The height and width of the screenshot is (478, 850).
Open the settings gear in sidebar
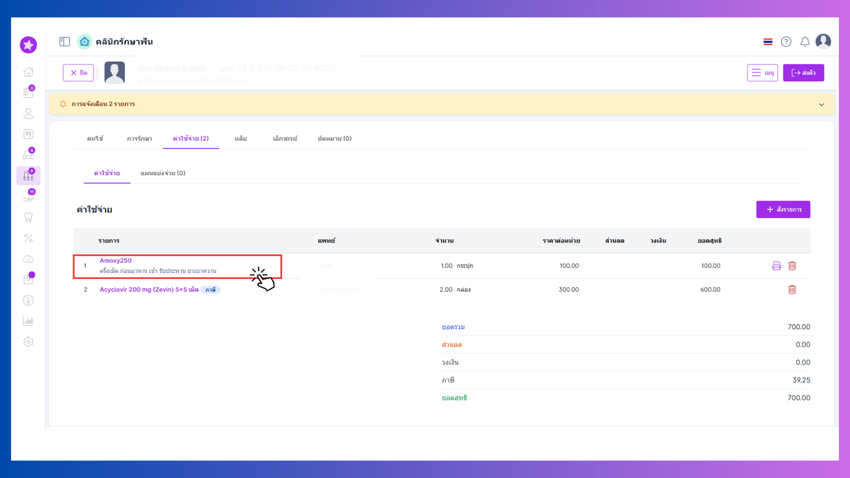28,342
